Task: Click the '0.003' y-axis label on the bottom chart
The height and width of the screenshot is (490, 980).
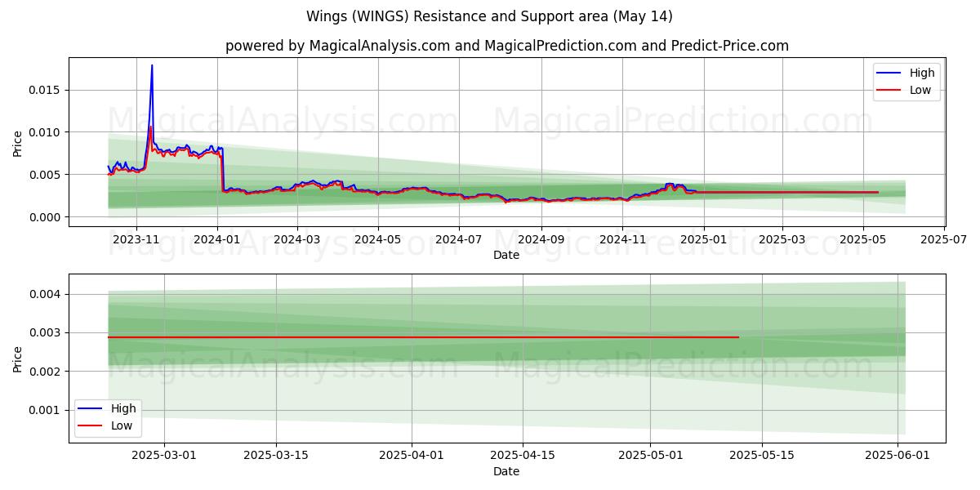Action: point(47,333)
